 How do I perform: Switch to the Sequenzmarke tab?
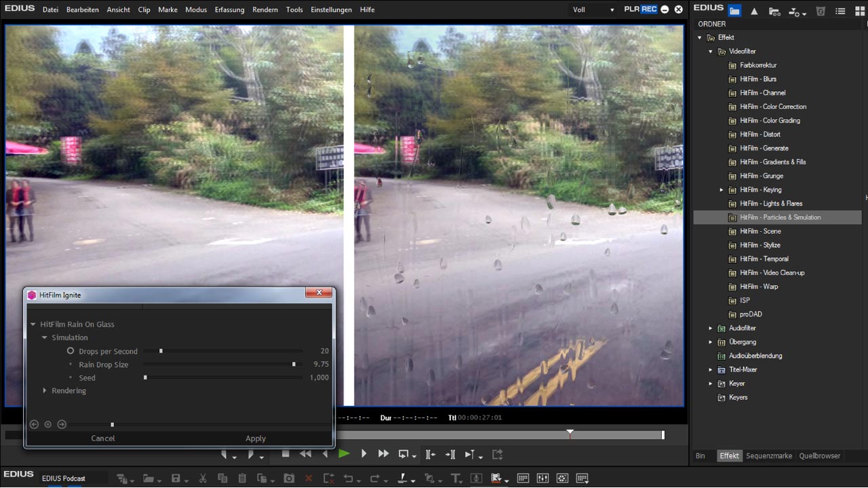pos(768,456)
